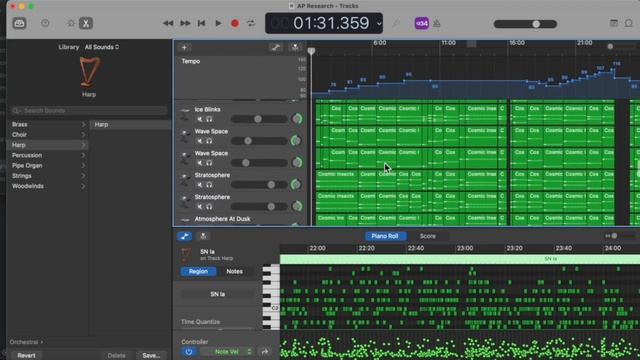Start recording with the red Record button
640x360 pixels.
235,23
